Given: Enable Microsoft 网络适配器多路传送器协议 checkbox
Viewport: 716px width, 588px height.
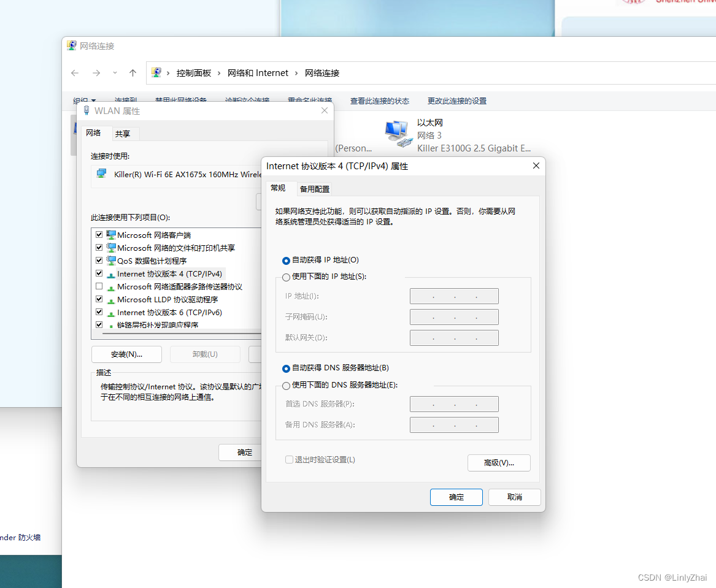Looking at the screenshot, I should click(99, 286).
